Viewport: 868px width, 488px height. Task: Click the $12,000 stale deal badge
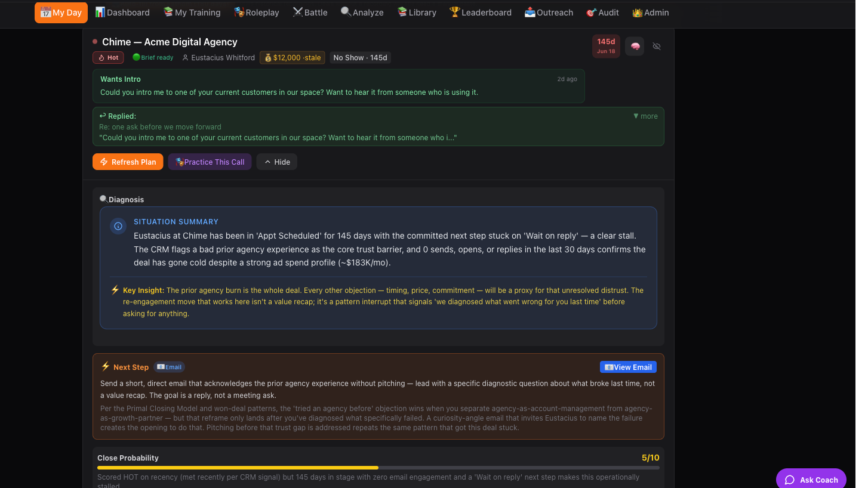[x=293, y=58]
